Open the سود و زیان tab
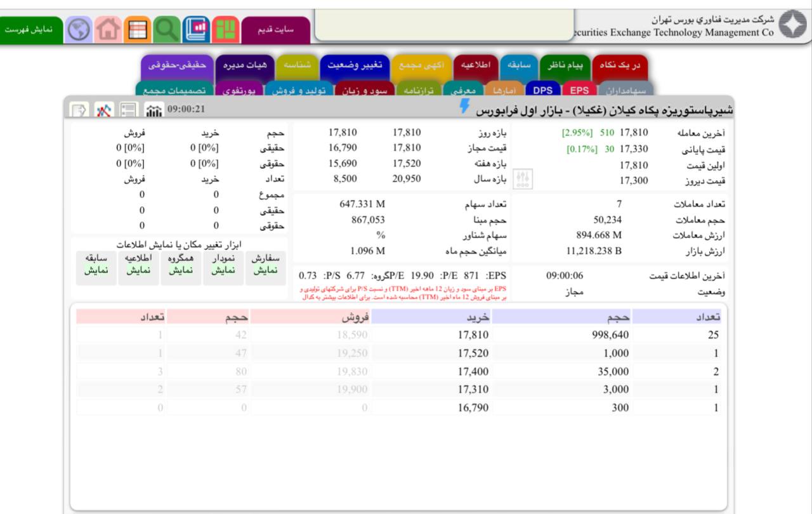The image size is (812, 514). 364,90
